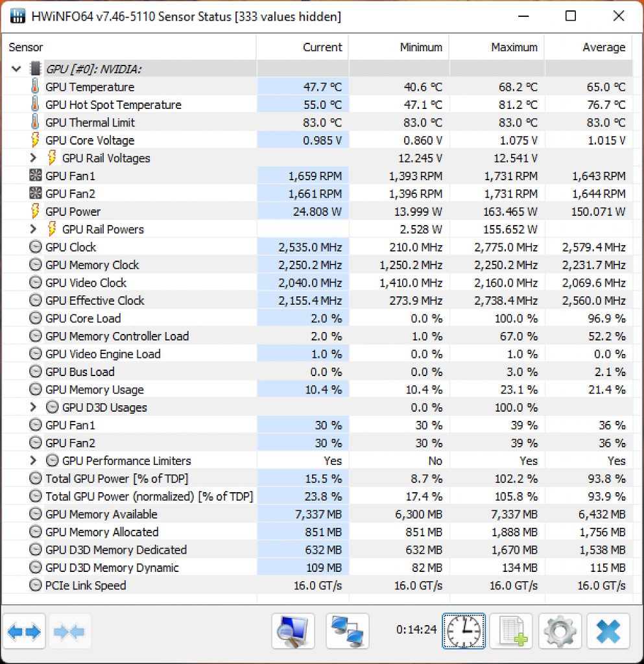Click the GPU chip icon in the header row

click(36, 68)
